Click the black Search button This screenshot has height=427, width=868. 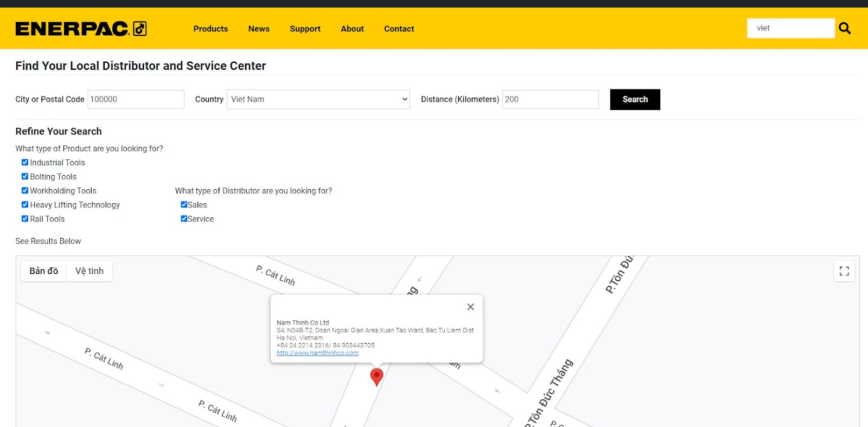click(x=635, y=99)
